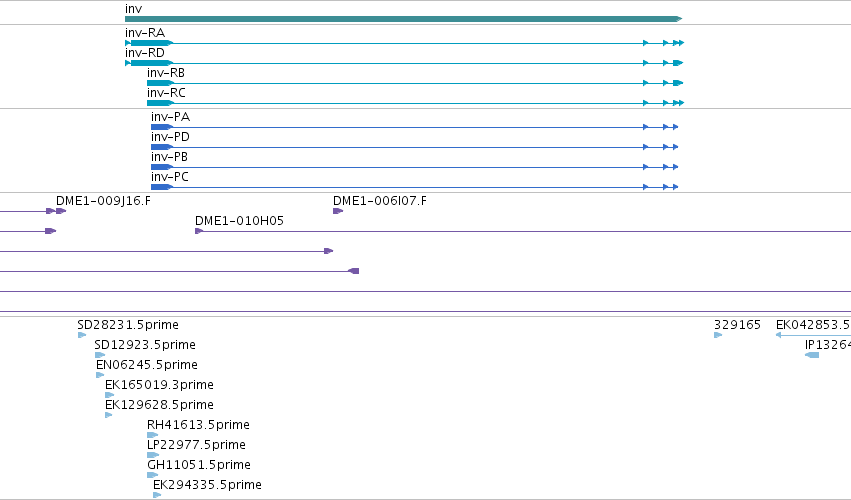
Task: Select the inv-PB protein label
Action: pos(169,157)
